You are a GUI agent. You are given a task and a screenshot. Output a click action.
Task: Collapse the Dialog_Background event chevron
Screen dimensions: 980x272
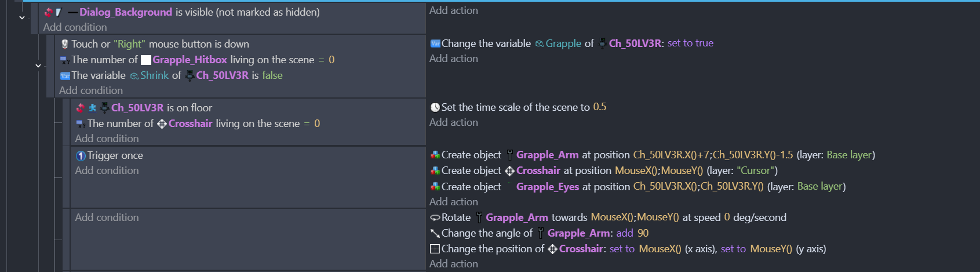click(22, 17)
